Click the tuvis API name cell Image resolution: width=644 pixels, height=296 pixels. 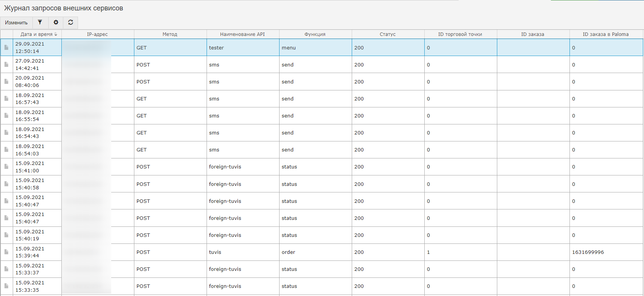(x=215, y=252)
